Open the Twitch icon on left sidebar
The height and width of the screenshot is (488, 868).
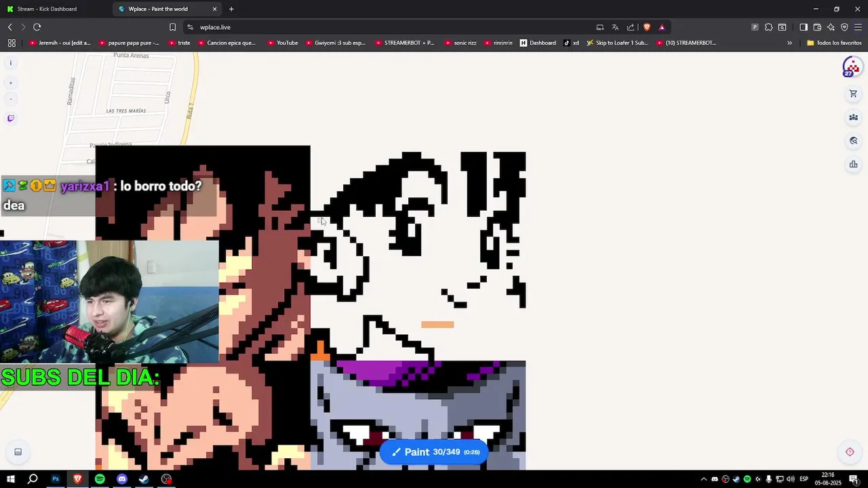point(10,119)
